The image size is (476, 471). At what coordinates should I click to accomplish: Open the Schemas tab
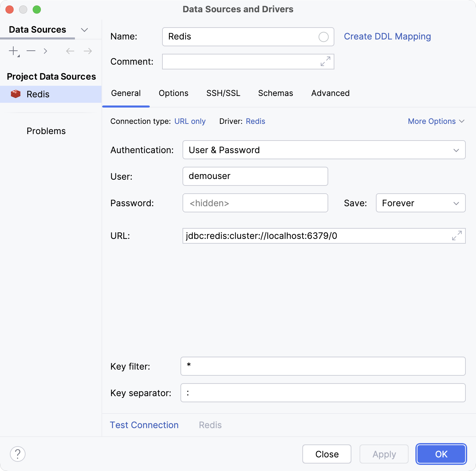[x=275, y=93]
